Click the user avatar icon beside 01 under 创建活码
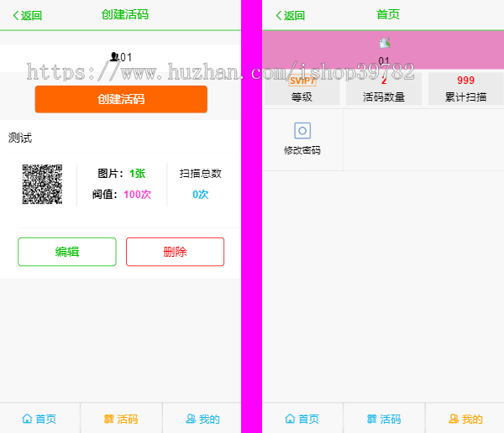The width and height of the screenshot is (504, 433). coord(114,57)
